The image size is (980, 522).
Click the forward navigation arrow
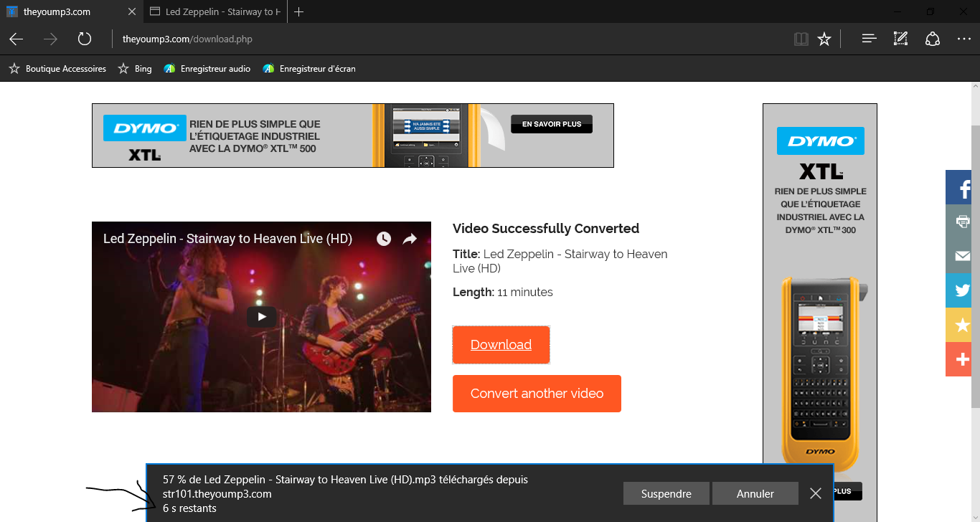tap(50, 39)
